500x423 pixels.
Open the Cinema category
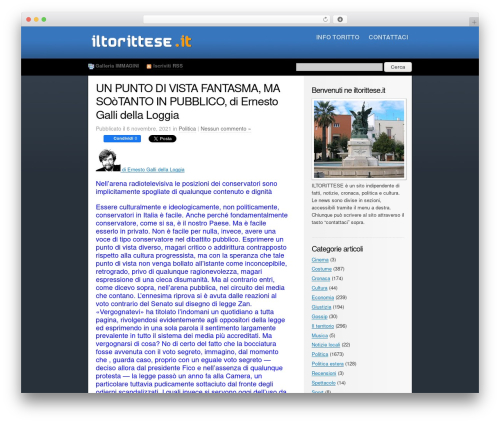[x=320, y=260]
